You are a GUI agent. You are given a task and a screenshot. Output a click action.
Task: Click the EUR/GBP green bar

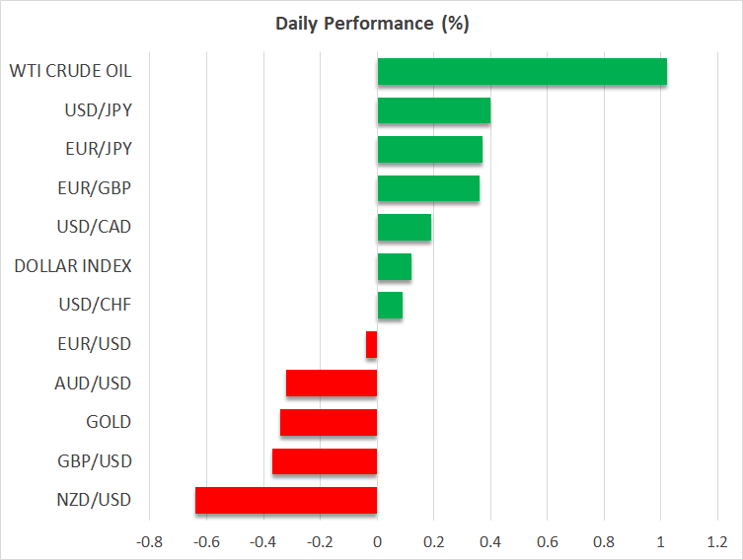coord(428,188)
